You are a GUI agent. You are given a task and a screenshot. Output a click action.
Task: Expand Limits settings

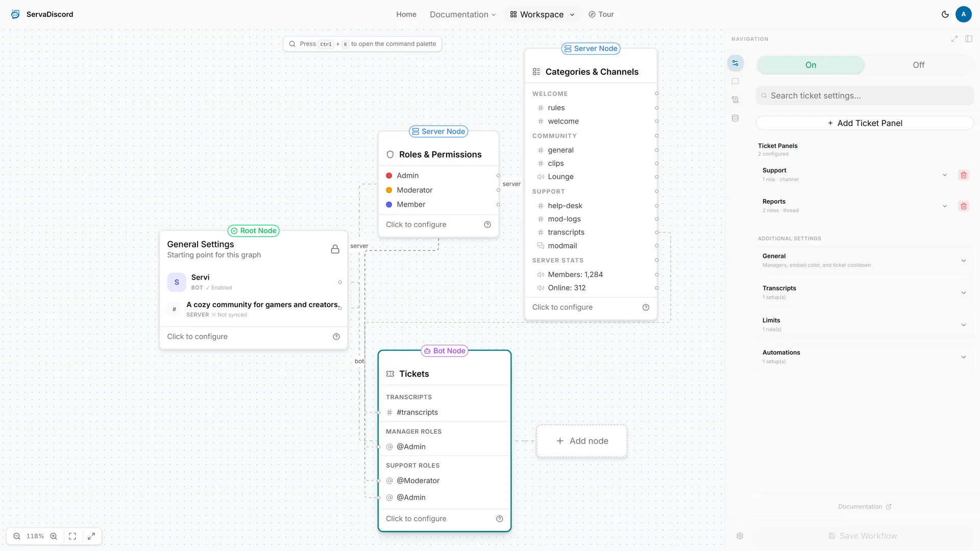coord(864,324)
